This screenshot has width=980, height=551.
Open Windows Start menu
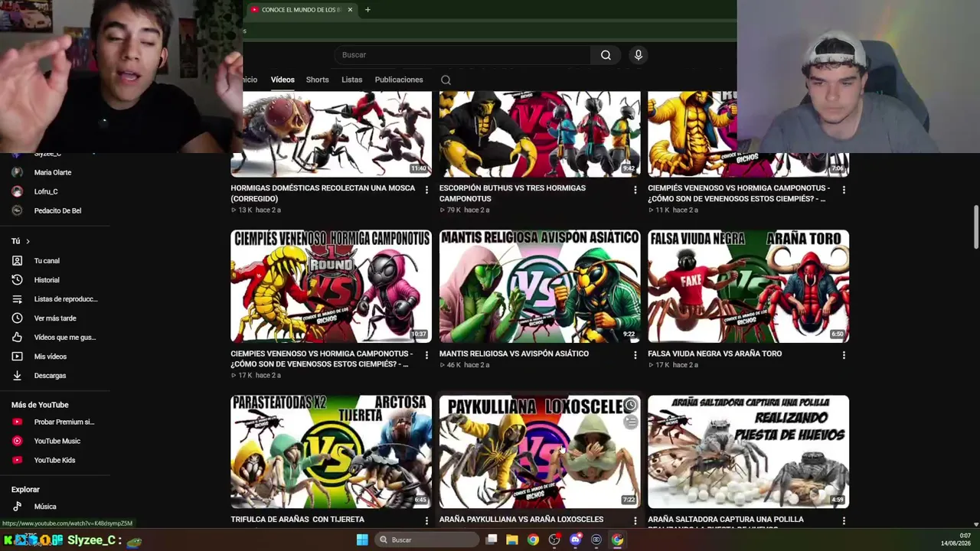tap(362, 540)
